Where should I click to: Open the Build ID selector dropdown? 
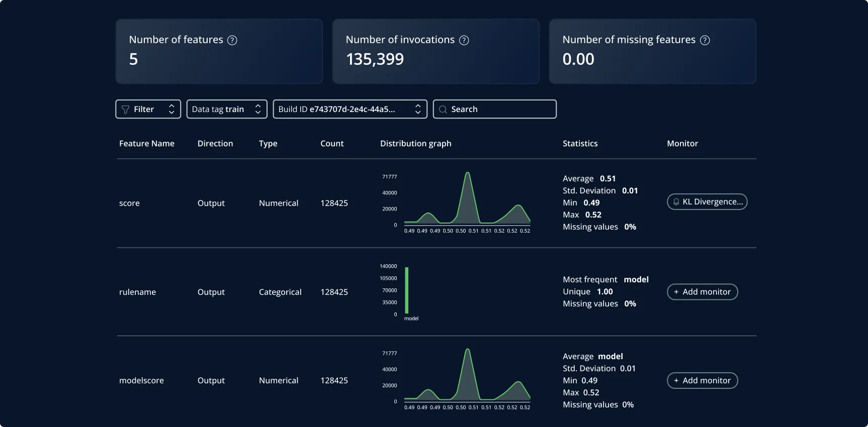[350, 109]
